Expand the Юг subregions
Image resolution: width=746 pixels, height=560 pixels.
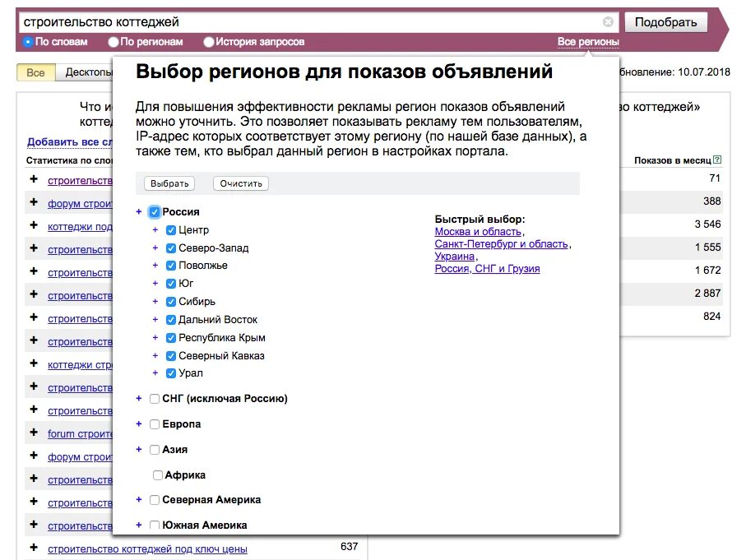(x=155, y=283)
